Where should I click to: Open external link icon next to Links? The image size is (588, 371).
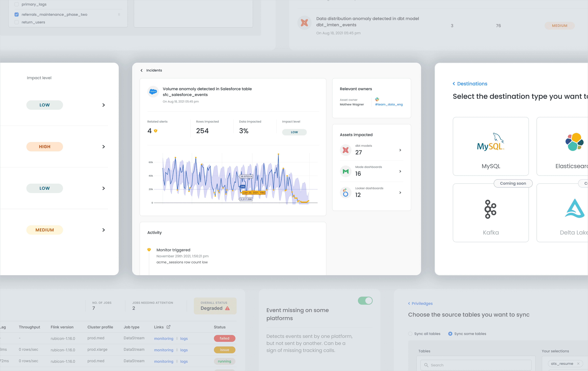pos(168,327)
